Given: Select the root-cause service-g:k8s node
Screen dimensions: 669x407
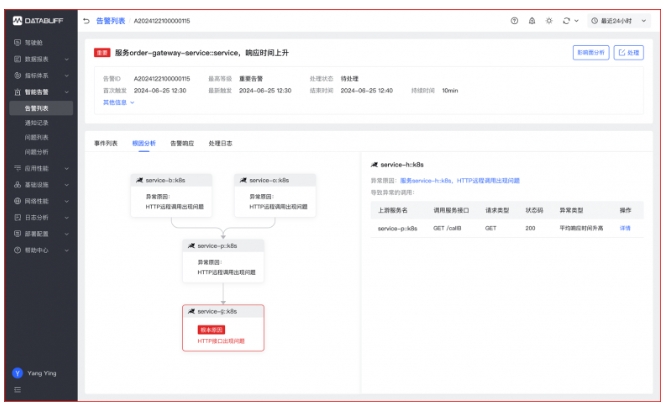Looking at the screenshot, I should point(223,327).
